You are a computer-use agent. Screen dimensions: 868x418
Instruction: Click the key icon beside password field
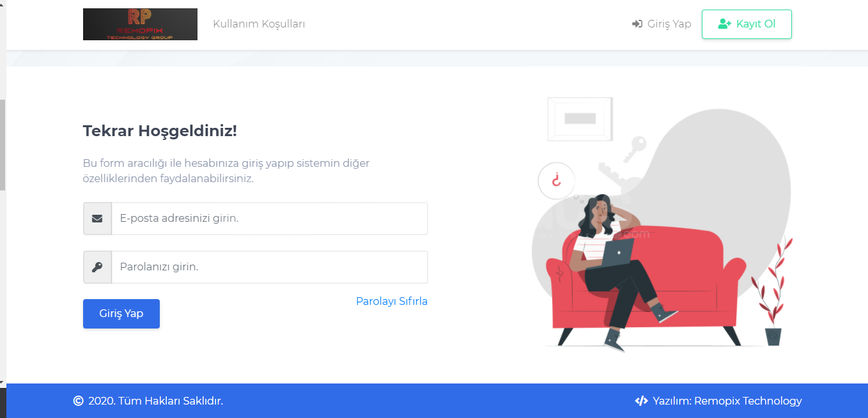pos(97,267)
